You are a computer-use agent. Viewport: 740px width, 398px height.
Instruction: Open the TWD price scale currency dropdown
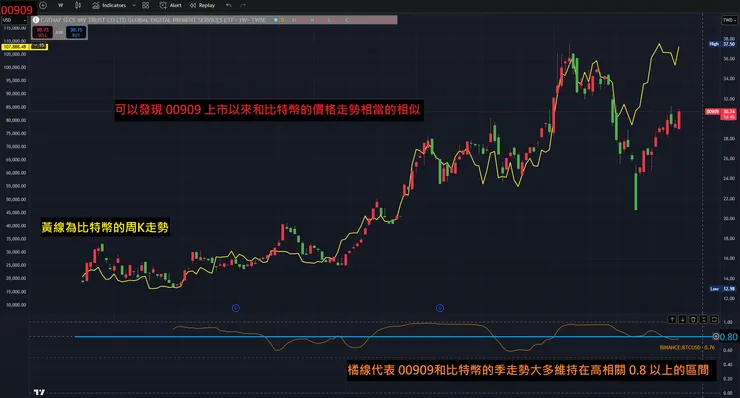(729, 20)
